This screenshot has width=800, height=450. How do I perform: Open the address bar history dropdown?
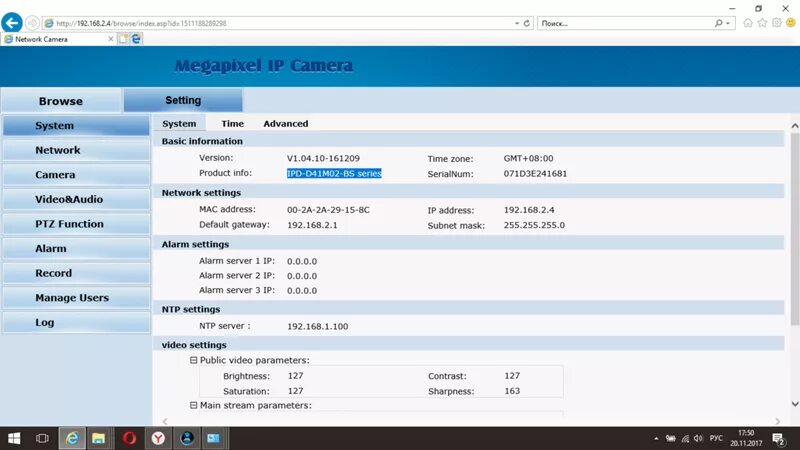pyautogui.click(x=517, y=23)
